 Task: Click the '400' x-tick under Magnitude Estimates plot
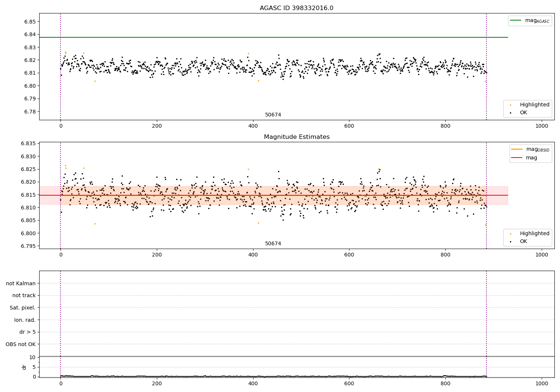click(x=253, y=255)
